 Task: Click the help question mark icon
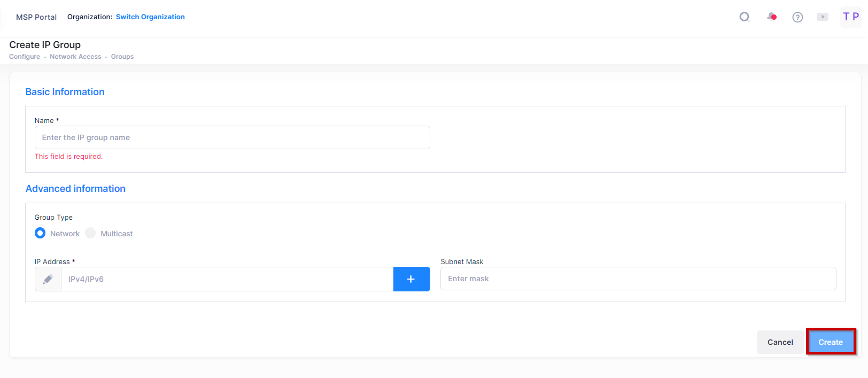(x=797, y=17)
